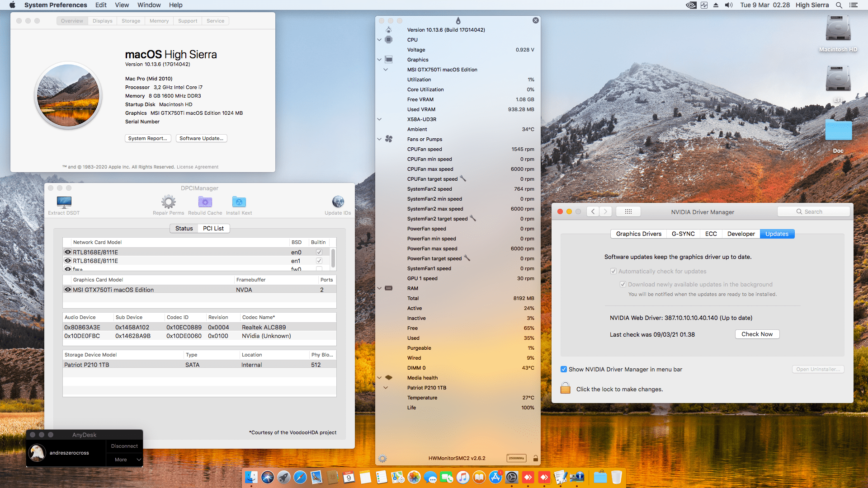Click the System Report... button
The image size is (868, 488).
[147, 138]
